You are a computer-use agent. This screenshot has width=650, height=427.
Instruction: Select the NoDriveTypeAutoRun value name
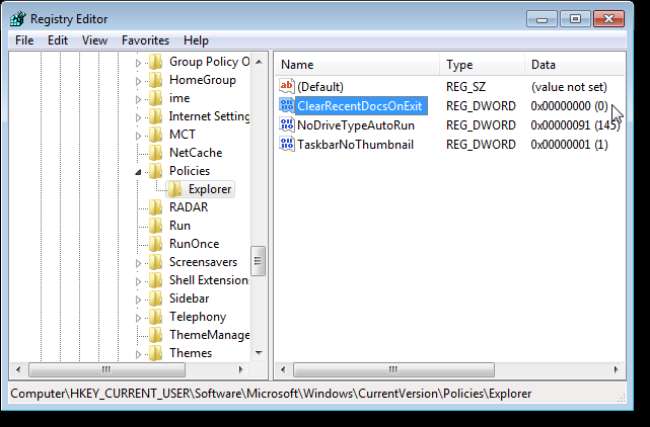356,125
